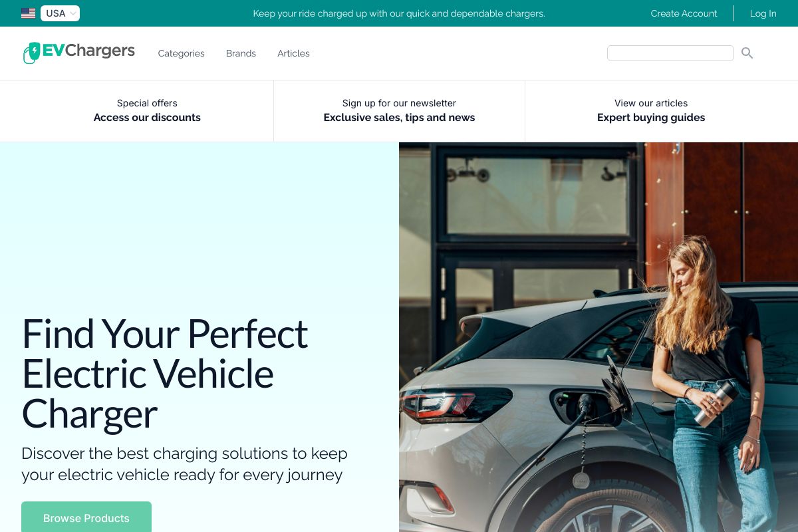This screenshot has width=798, height=532.
Task: Open the Brands menu
Action: (241, 53)
